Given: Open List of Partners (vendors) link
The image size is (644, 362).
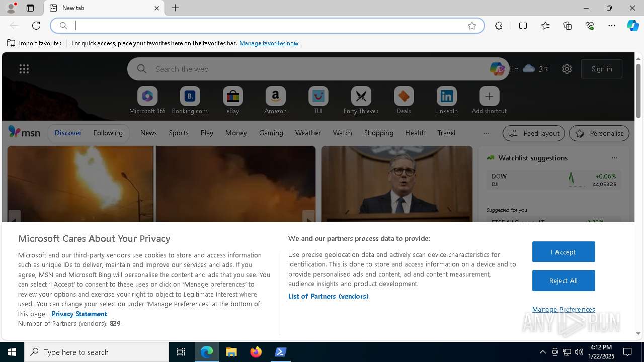Looking at the screenshot, I should 329,296.
